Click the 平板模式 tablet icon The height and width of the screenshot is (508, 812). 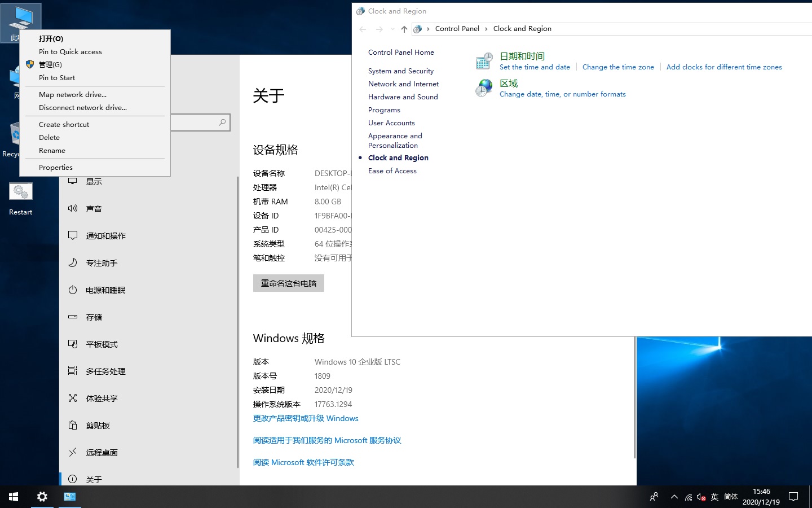tap(73, 344)
